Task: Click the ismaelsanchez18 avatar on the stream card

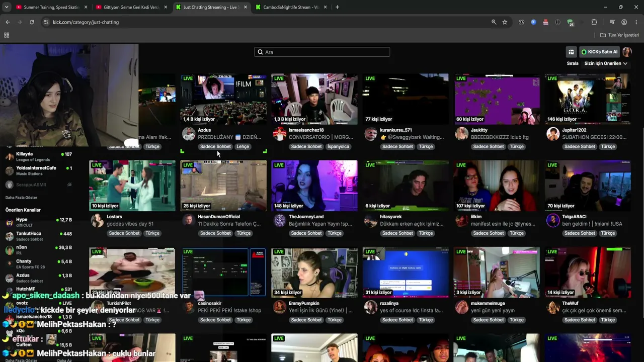Action: tap(280, 134)
